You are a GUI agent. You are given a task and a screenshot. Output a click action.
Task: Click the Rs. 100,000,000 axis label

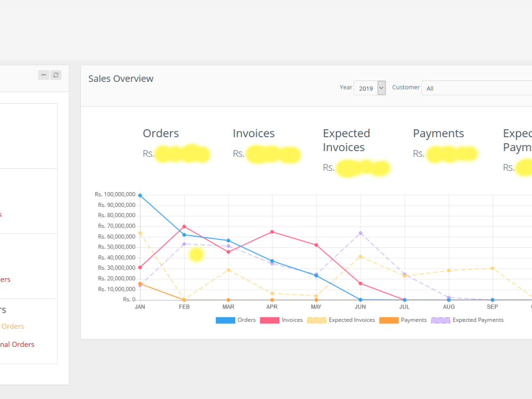pyautogui.click(x=115, y=194)
